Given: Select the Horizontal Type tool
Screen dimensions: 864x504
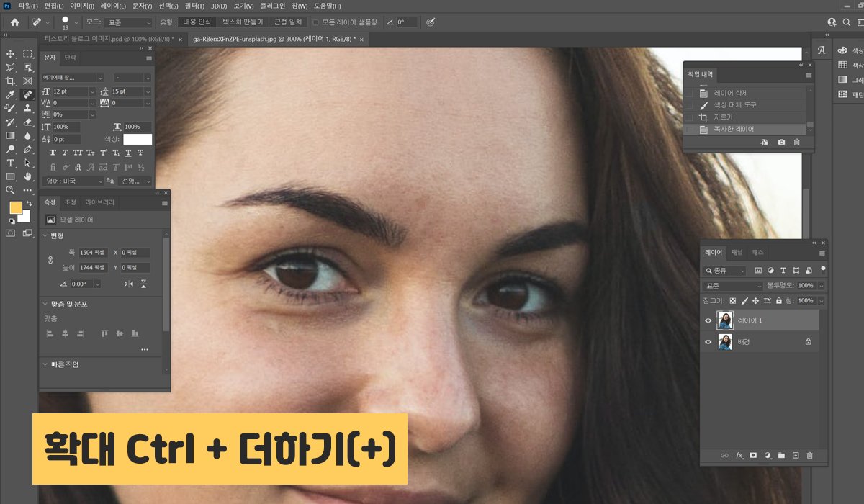Looking at the screenshot, I should click(x=11, y=163).
